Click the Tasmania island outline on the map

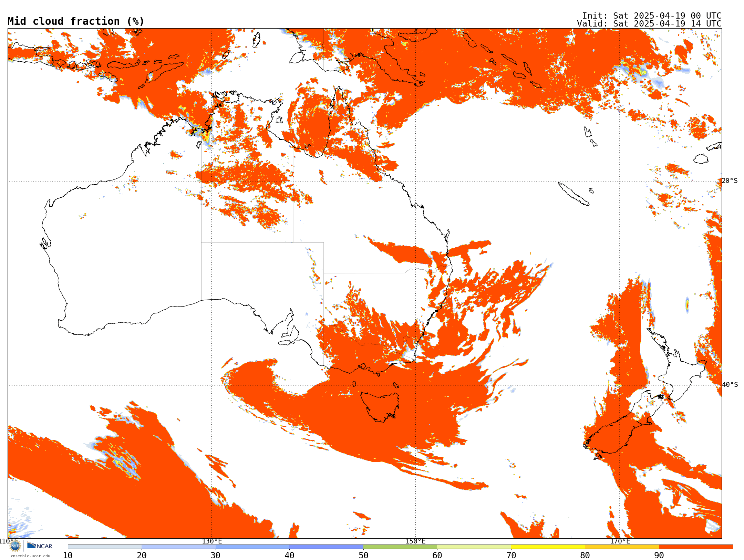380,407
